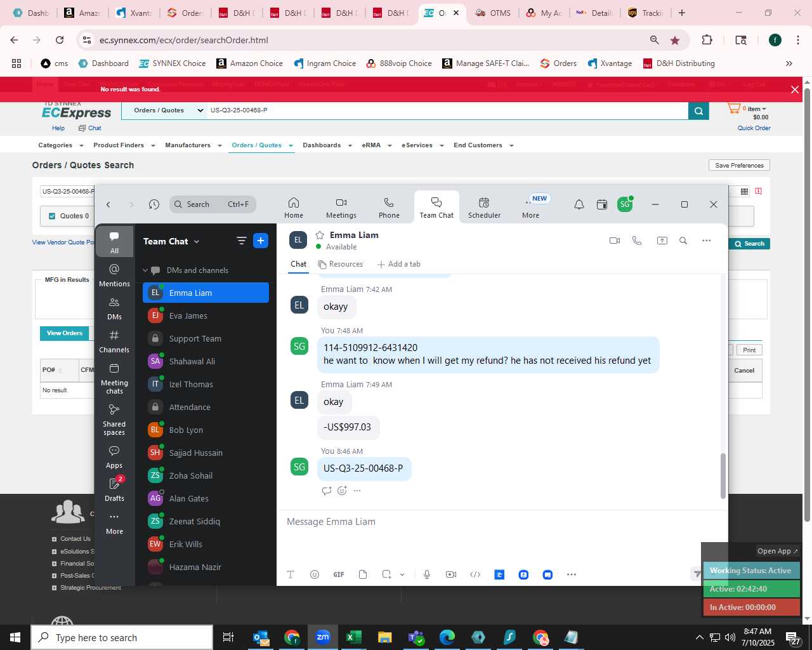Open Shared spaces in sidebar
Image resolution: width=812 pixels, height=650 pixels.
tap(114, 420)
